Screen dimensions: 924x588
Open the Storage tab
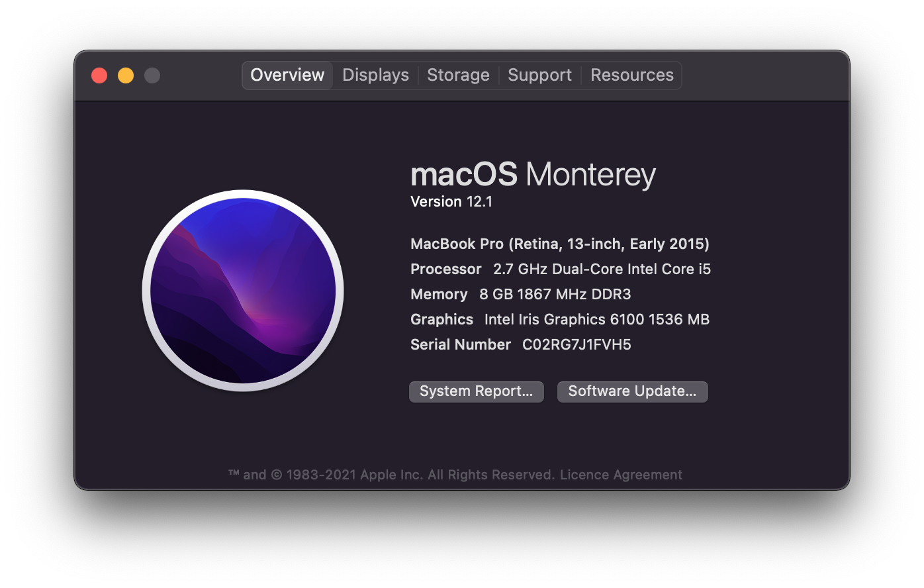pyautogui.click(x=458, y=75)
